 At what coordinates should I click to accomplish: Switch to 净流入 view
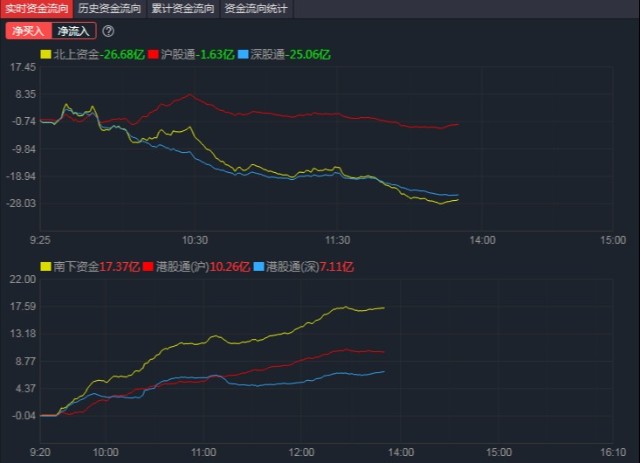click(73, 31)
